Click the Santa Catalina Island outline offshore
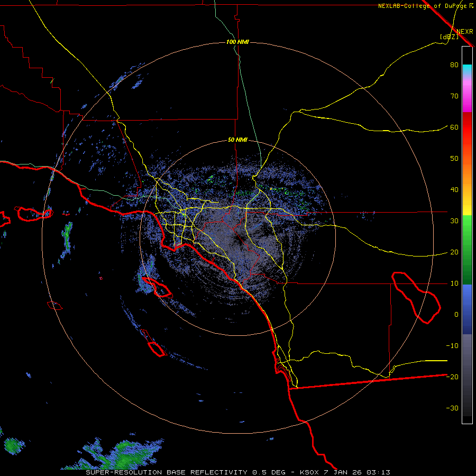The height and width of the screenshot is (476, 476). point(157,287)
